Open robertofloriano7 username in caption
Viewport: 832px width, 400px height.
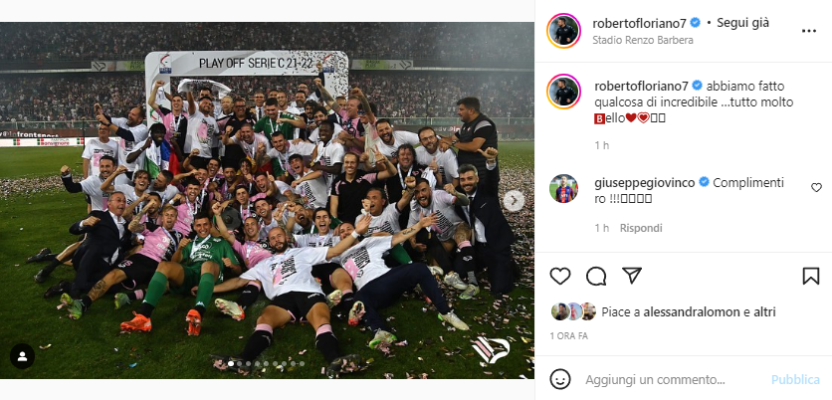[640, 86]
